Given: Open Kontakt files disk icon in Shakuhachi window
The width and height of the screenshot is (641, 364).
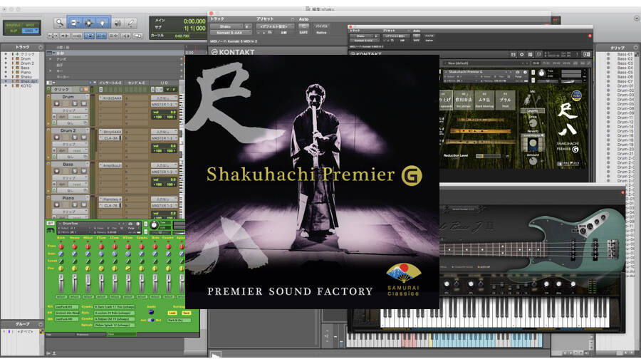Looking at the screenshot, I should tap(513, 54).
